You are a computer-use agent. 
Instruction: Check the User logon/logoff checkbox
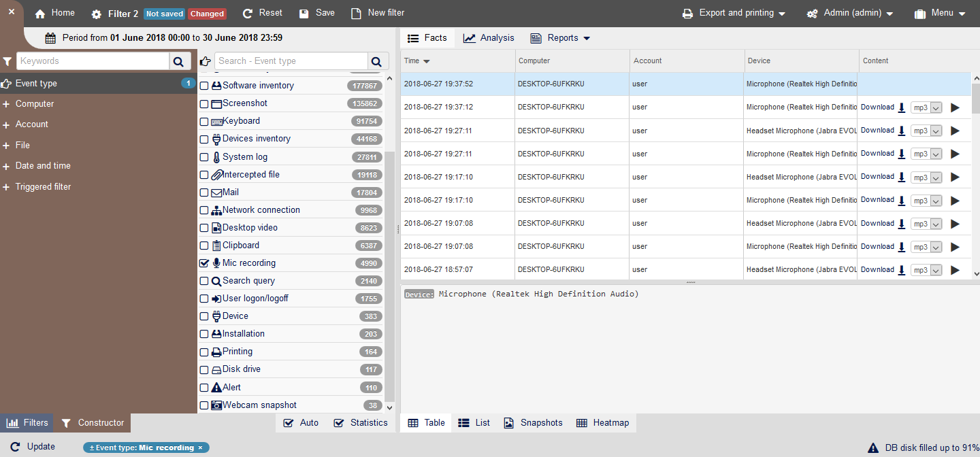point(204,299)
